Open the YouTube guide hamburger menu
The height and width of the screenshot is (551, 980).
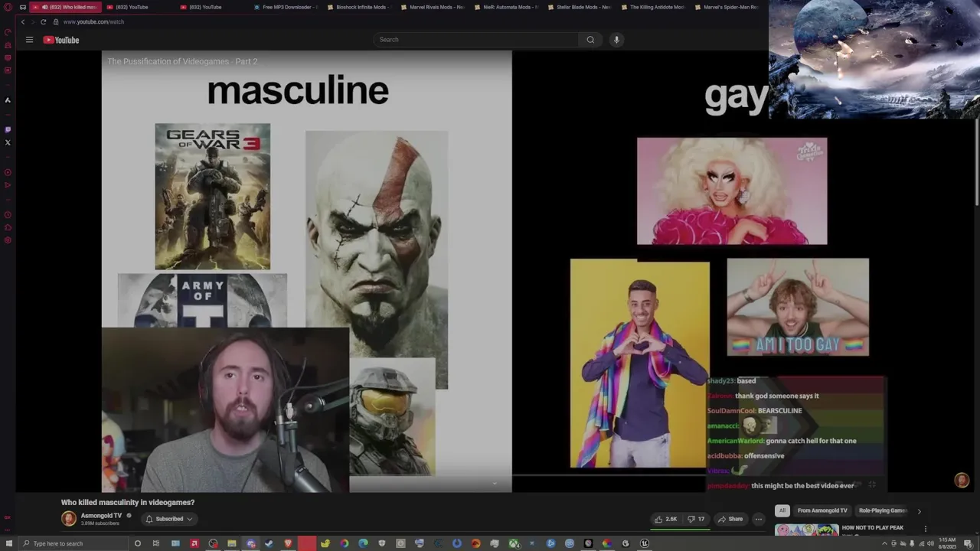tap(29, 40)
